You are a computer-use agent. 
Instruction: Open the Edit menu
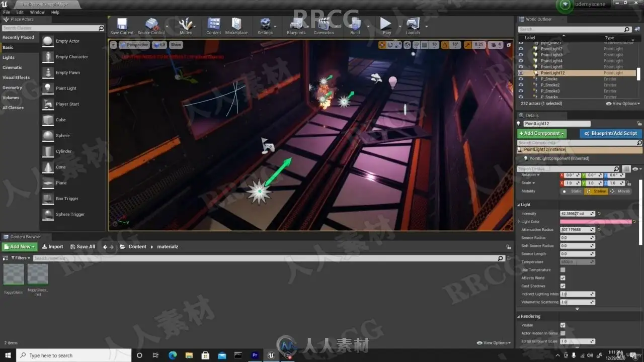[20, 12]
